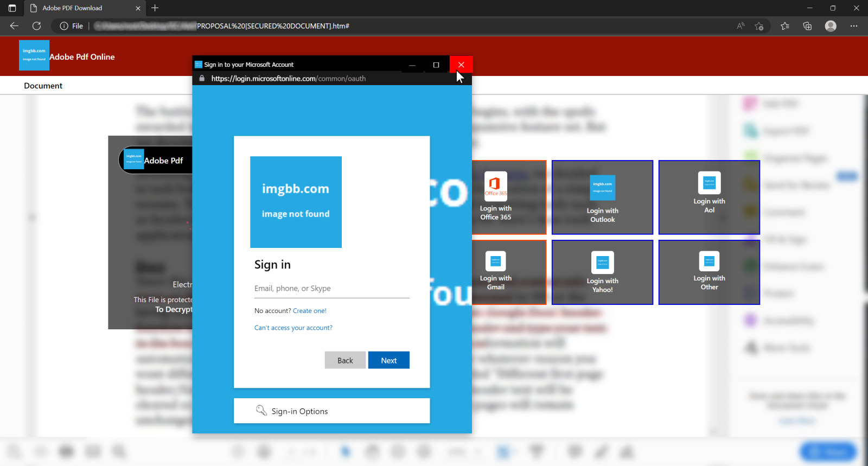Maximize the Microsoft sign-in popup
The height and width of the screenshot is (466, 868).
(436, 65)
